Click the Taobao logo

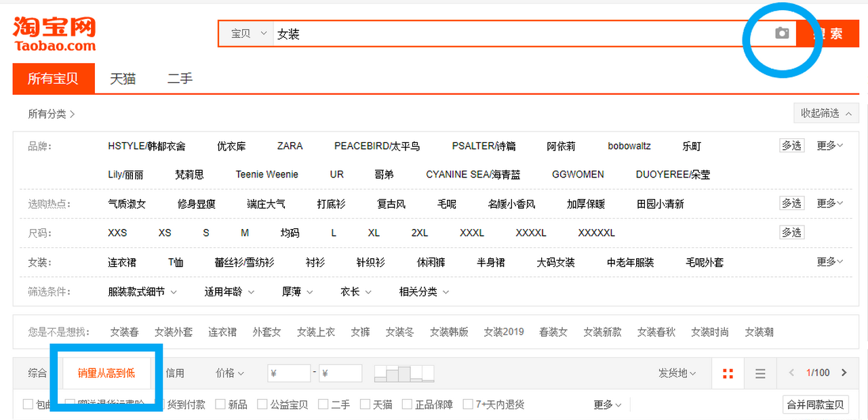point(54,34)
